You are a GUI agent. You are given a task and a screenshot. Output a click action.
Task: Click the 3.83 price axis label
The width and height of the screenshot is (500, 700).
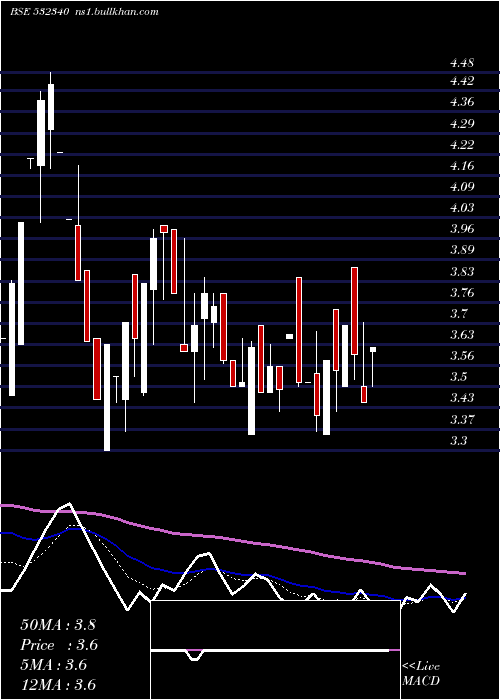[x=462, y=271]
